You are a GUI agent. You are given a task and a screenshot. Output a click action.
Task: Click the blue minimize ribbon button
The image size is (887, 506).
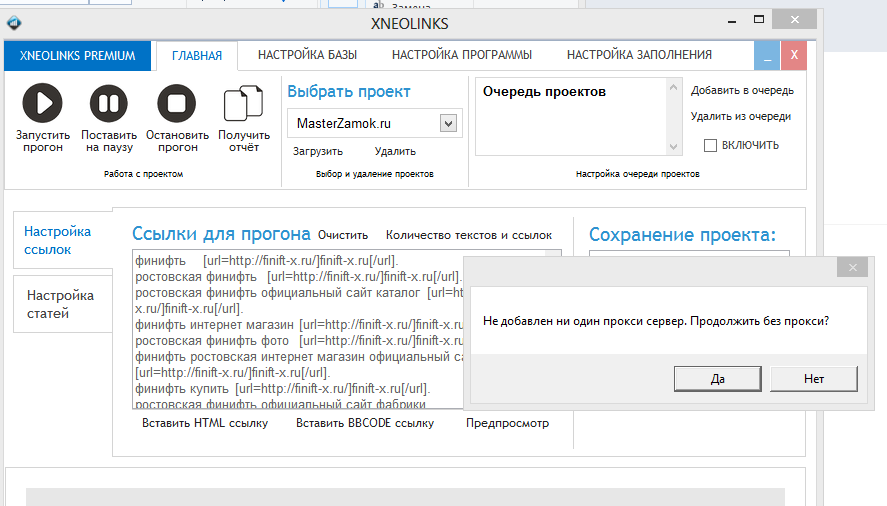coord(767,55)
